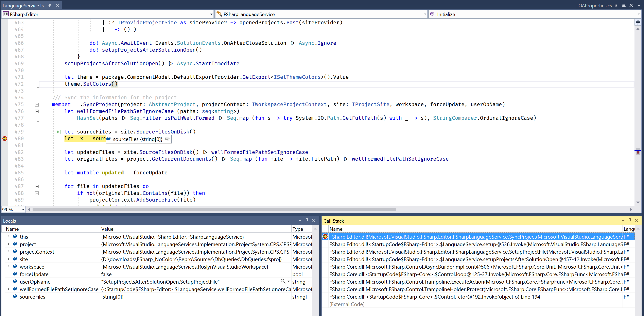Viewport: 644px width, 316px height.
Task: Collapse the for loop on line 487
Action: coord(37,186)
